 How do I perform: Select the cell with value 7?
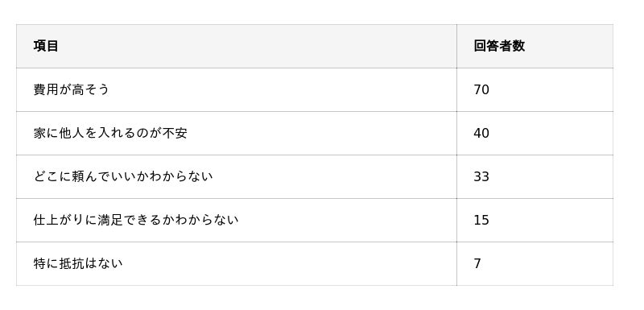(535, 264)
